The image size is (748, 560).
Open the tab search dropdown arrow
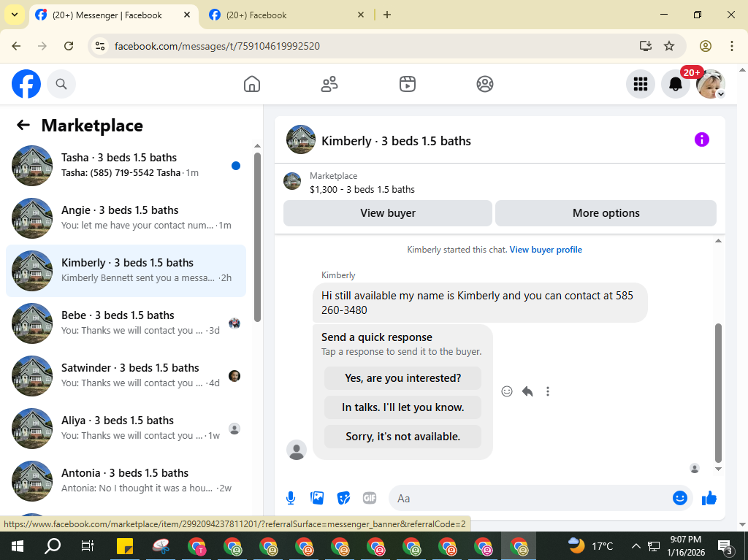(x=15, y=15)
